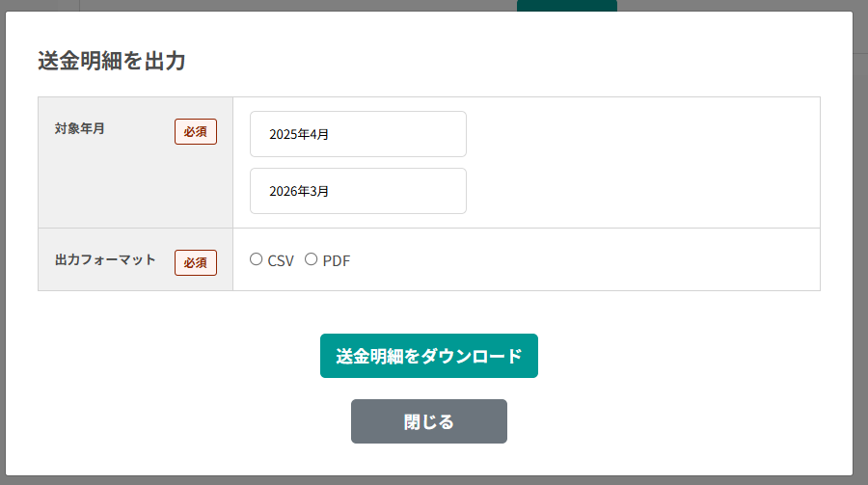Click the dimmed strip below the dialog
Screen dimensions: 868x485
point(434,480)
